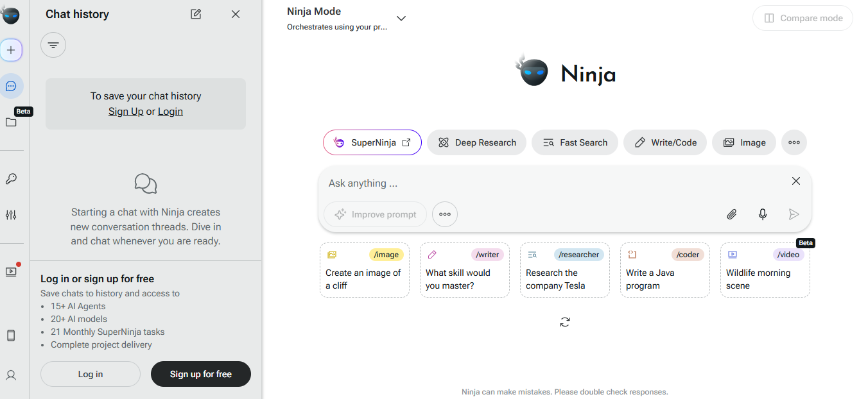Toggle Compare mode
This screenshot has width=868, height=399.
[x=803, y=18]
